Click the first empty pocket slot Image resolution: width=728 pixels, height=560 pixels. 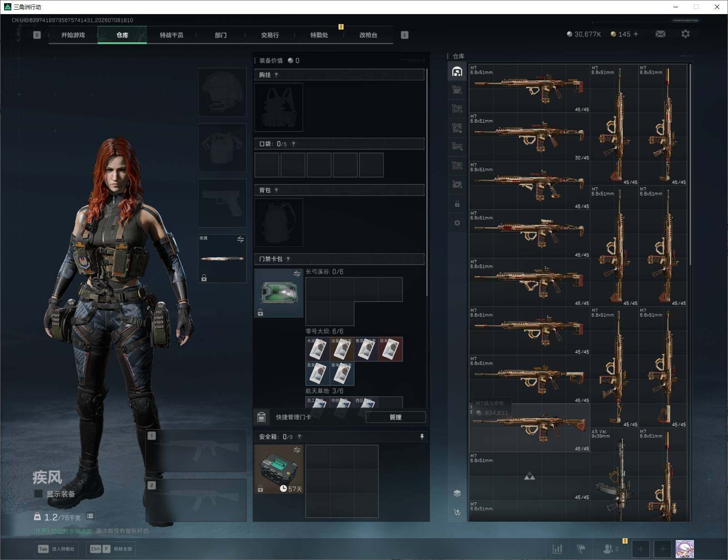point(267,165)
